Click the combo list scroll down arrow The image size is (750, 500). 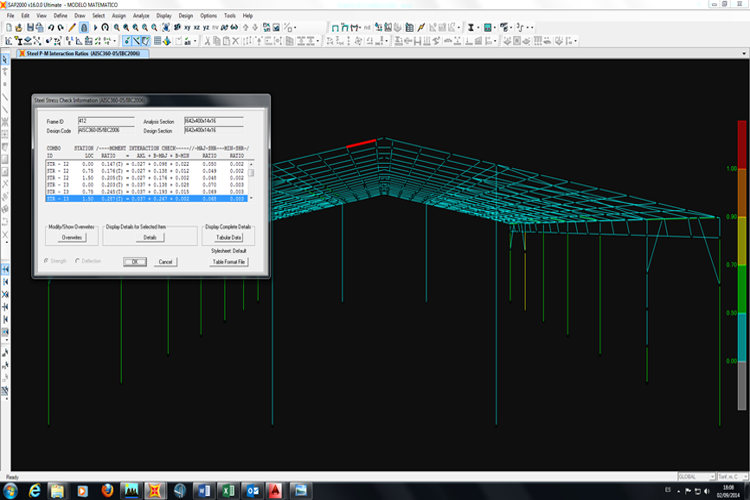[251, 199]
